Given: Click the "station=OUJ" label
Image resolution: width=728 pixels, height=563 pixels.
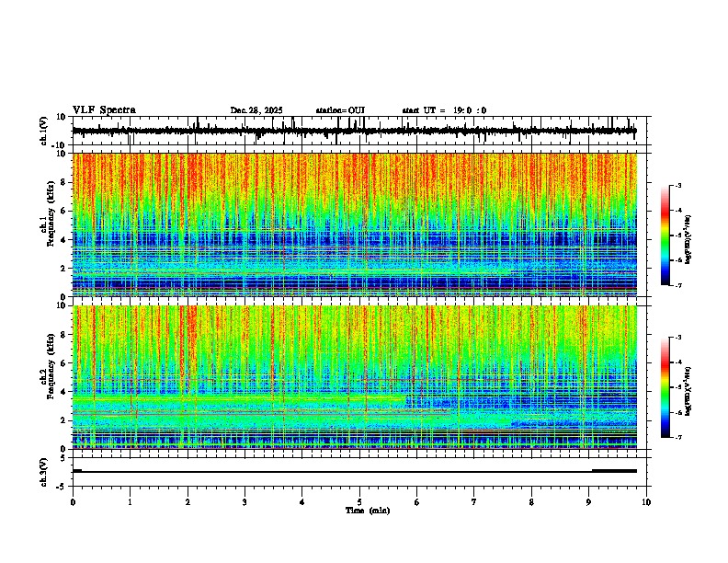Looking at the screenshot, I should 340,110.
